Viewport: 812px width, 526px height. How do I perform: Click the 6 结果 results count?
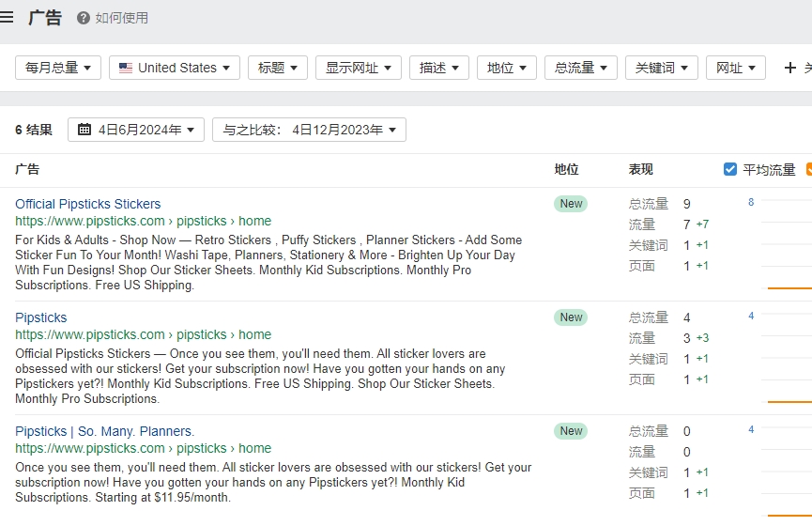pyautogui.click(x=34, y=130)
